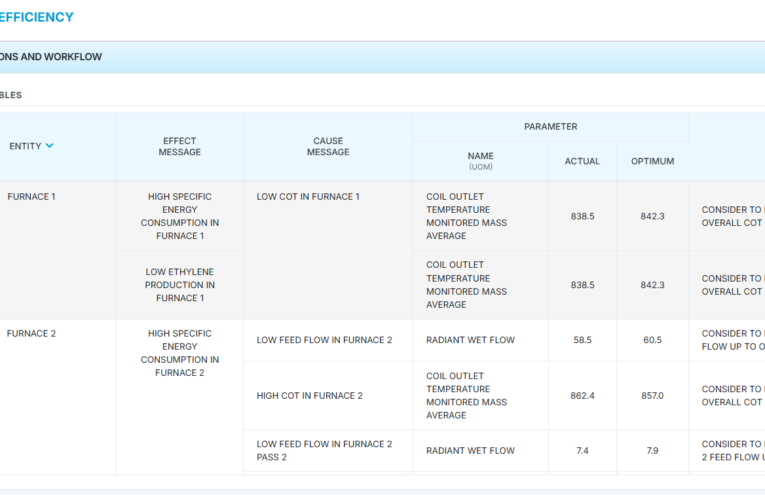
Task: Click the 842.3 value in ethylene production row
Action: coord(652,285)
